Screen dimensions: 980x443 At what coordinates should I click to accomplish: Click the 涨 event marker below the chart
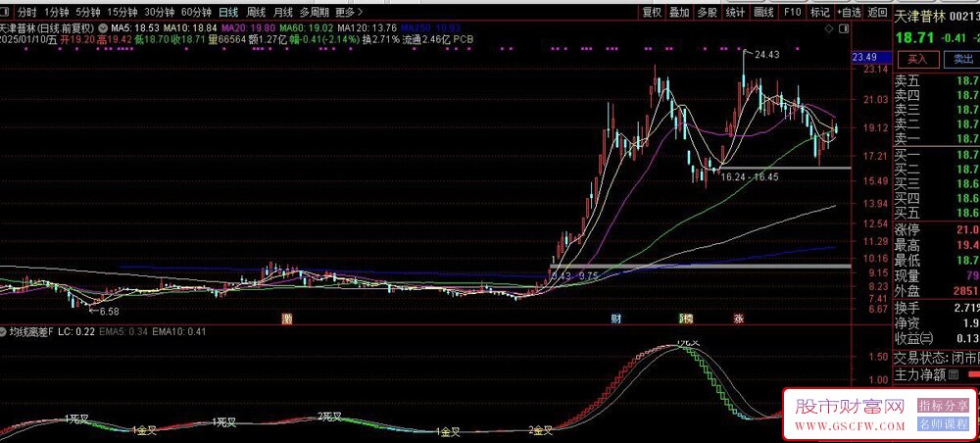pos(739,319)
